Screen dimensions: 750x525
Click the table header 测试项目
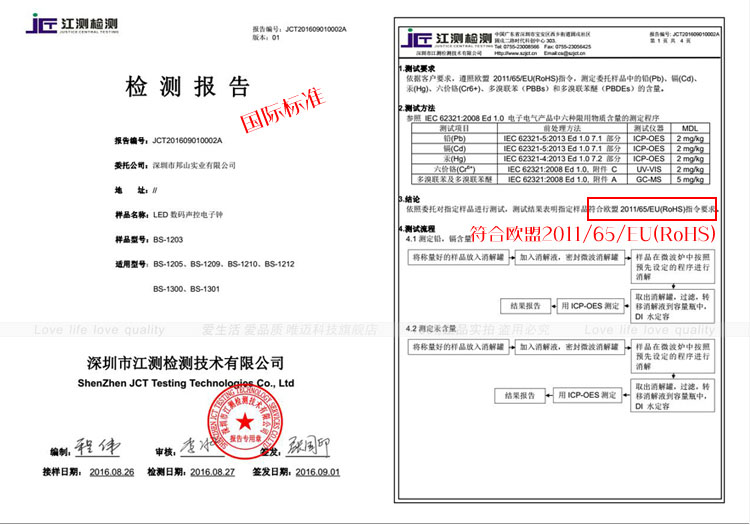coord(454,128)
